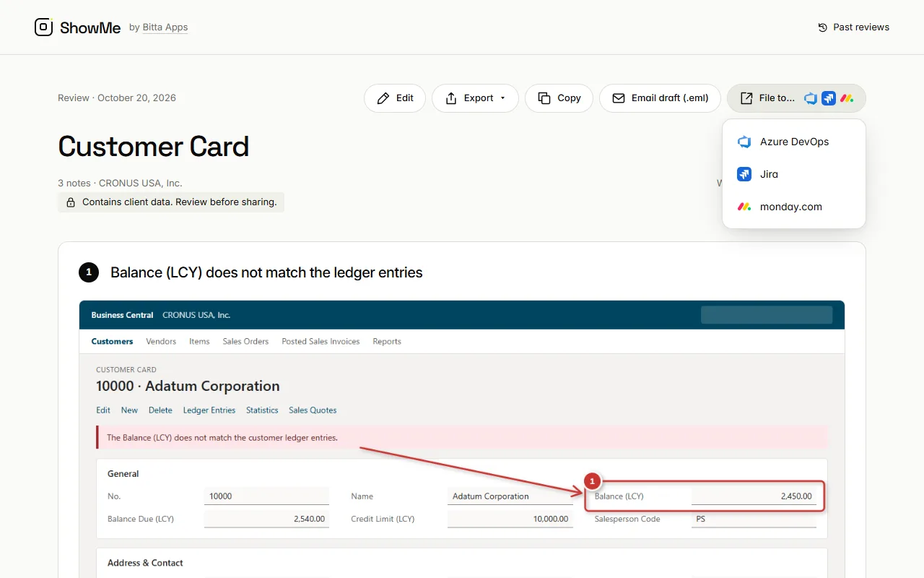Click the Copy duplicate icon
The width and height of the screenshot is (924, 578).
pos(544,98)
